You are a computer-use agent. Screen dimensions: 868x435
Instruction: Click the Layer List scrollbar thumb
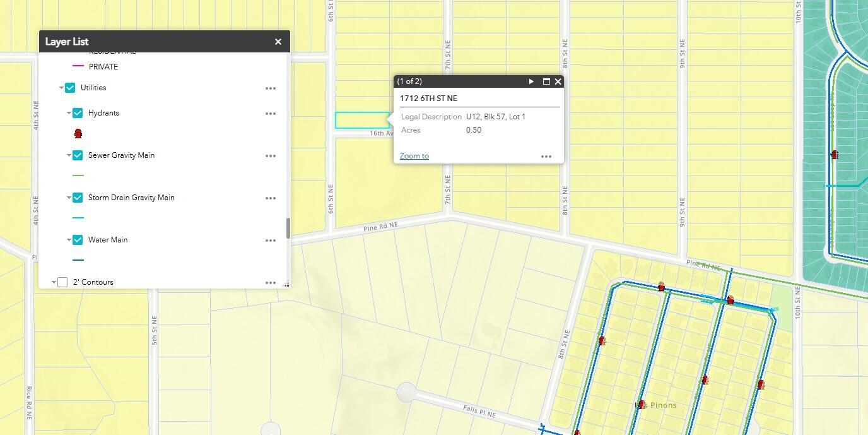pos(288,228)
